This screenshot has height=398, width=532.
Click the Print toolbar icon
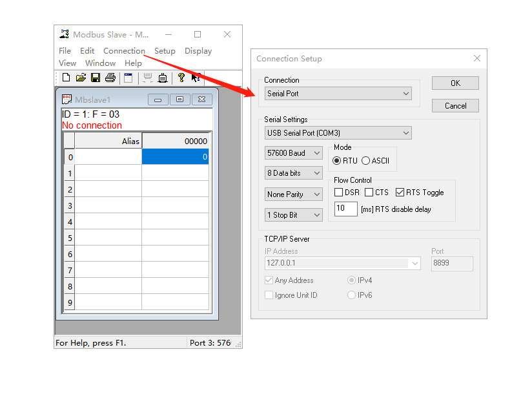[x=110, y=78]
